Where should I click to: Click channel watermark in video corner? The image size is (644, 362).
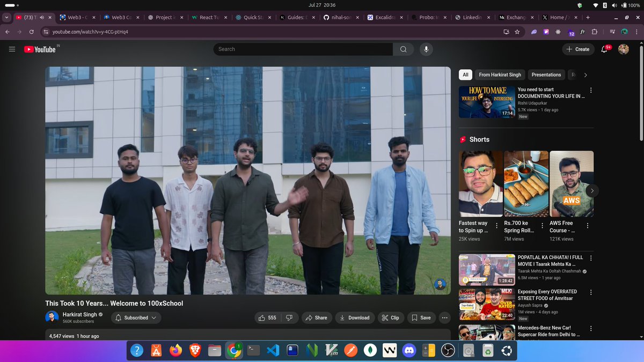coord(440,284)
